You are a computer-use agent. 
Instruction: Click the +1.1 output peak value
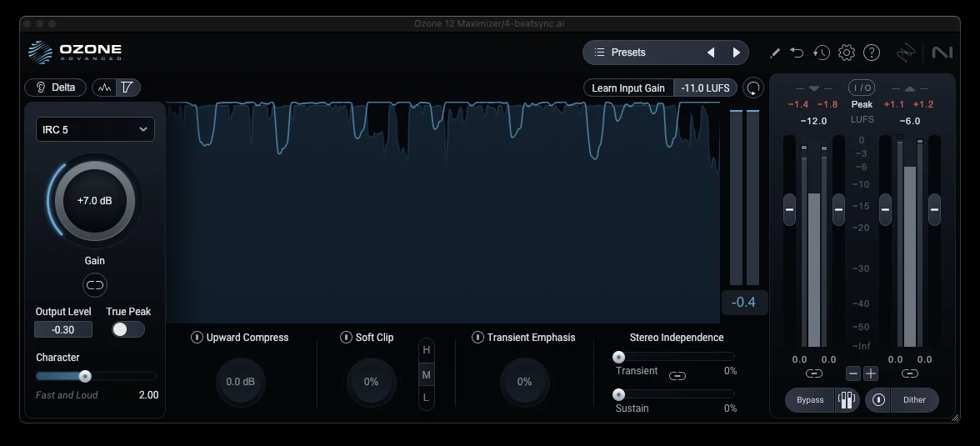pos(893,104)
